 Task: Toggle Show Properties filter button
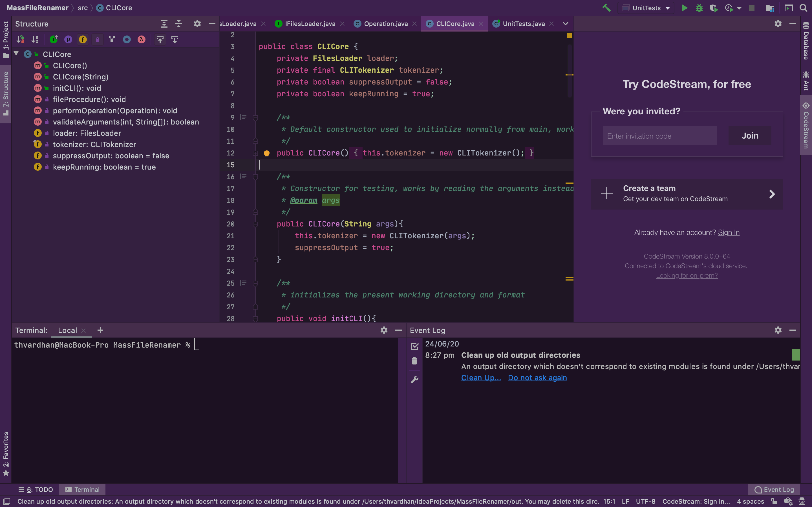68,39
